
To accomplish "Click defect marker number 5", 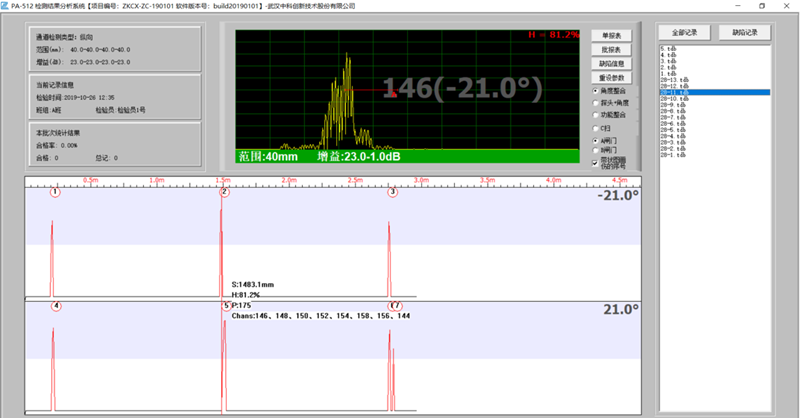I will coord(225,306).
